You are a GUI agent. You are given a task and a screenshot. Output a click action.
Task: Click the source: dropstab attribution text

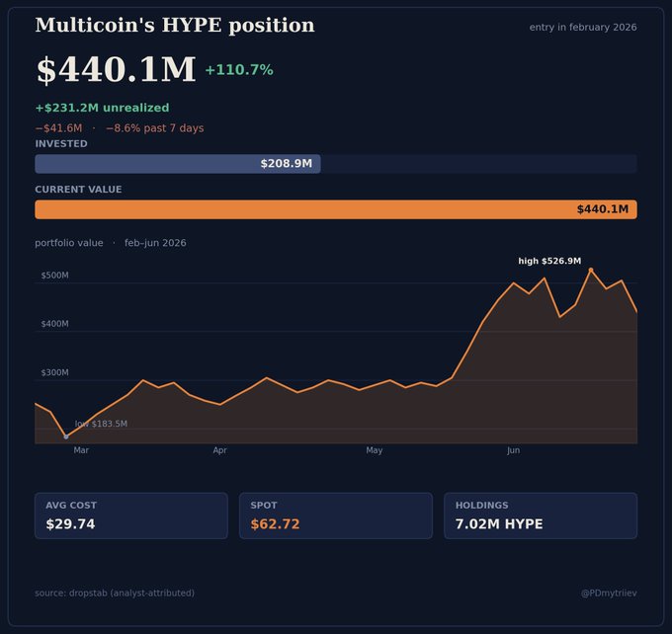(115, 594)
